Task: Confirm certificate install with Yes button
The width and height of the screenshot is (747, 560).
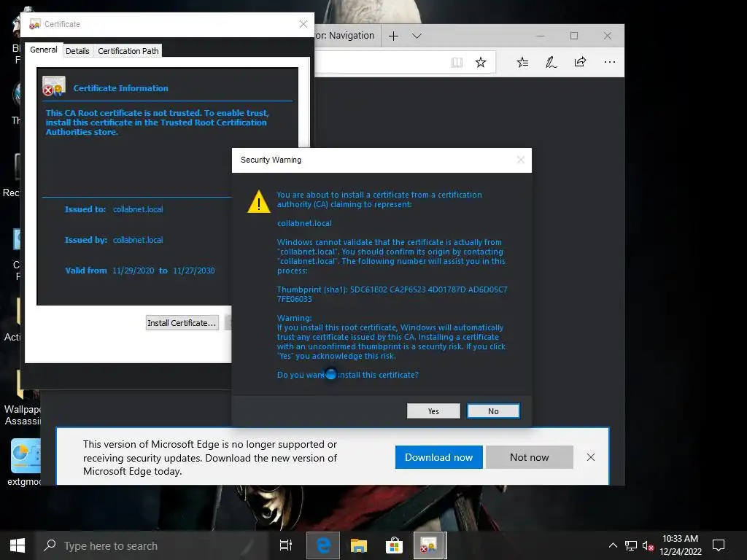Action: (433, 411)
